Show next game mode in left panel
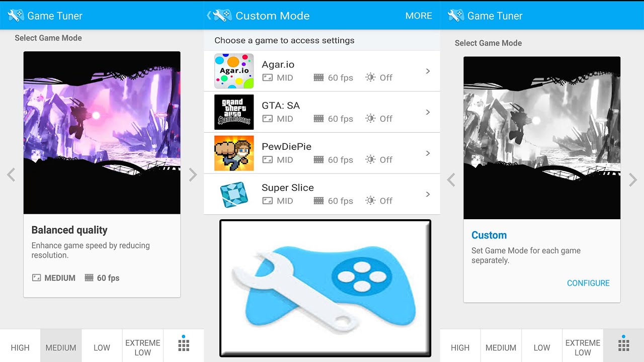The width and height of the screenshot is (644, 362). pyautogui.click(x=193, y=174)
